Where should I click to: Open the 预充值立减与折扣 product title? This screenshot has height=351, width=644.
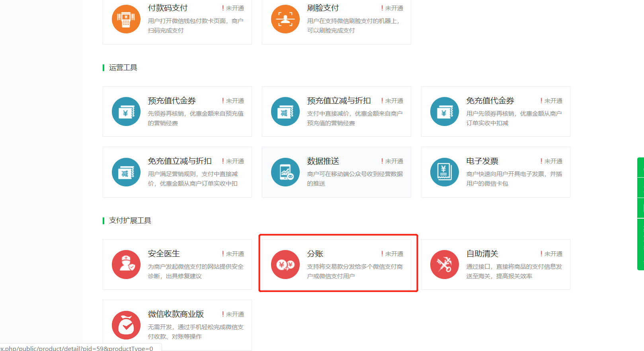[339, 101]
